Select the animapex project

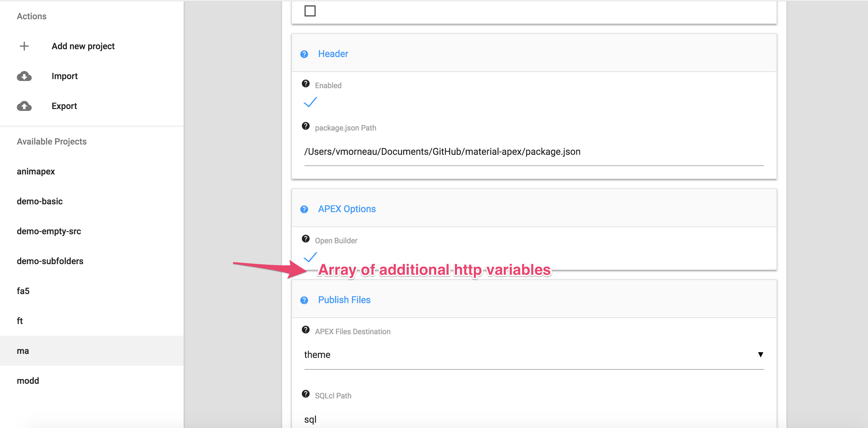click(x=36, y=171)
